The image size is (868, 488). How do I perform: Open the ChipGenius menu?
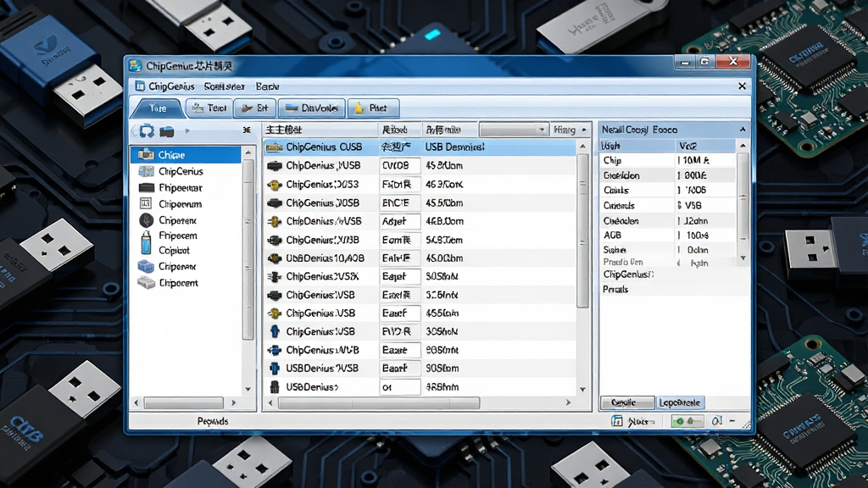pyautogui.click(x=171, y=86)
